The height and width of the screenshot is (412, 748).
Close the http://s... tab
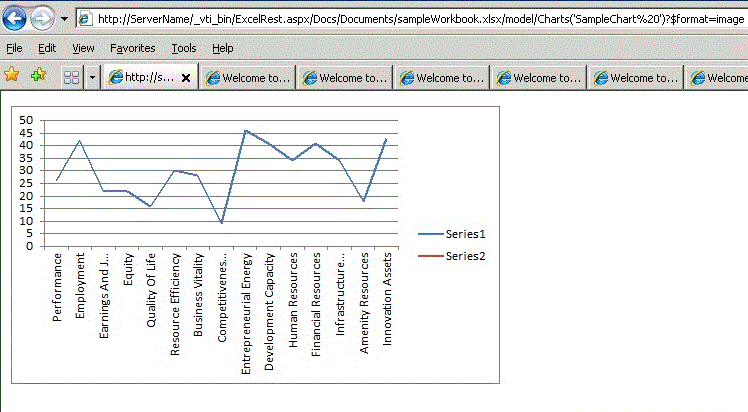pos(186,78)
